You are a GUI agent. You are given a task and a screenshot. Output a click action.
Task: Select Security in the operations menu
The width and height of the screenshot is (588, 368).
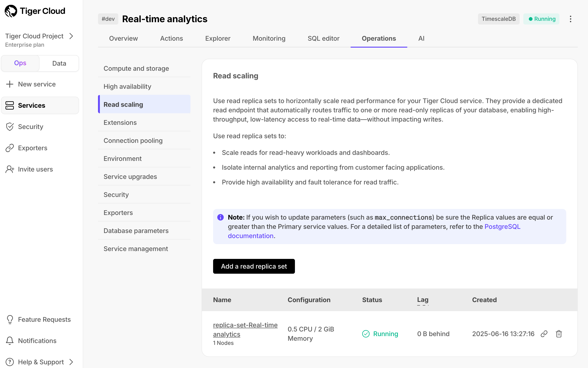[x=144, y=194]
